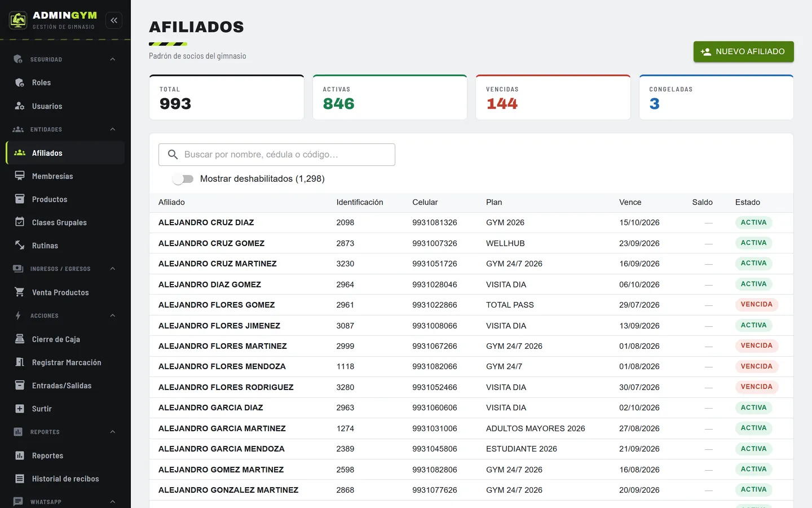This screenshot has width=812, height=508.
Task: Click the Acciones lightning bolt icon
Action: click(x=18, y=316)
